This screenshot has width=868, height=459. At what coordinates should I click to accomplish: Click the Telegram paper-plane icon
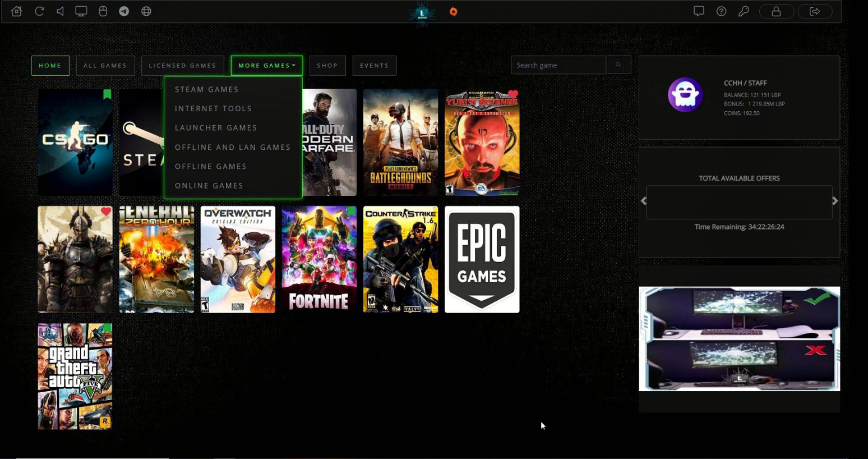pos(124,11)
